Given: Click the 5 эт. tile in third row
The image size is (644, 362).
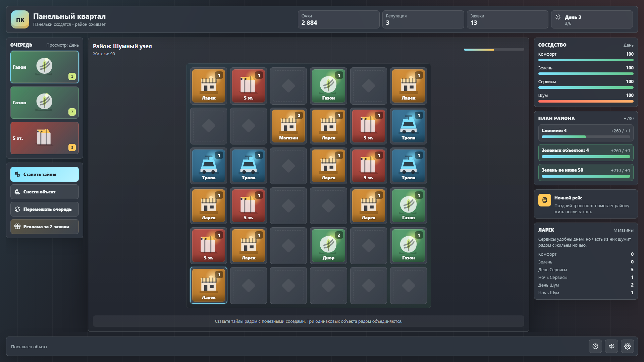Looking at the screenshot, I should [x=368, y=166].
